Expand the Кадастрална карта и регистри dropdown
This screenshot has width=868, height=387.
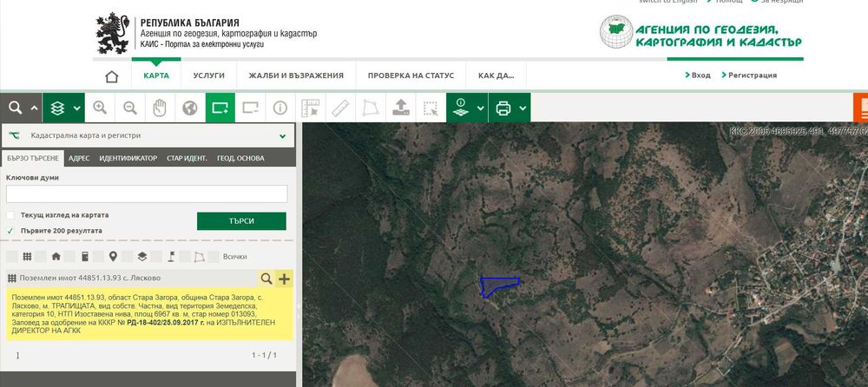click(148, 135)
